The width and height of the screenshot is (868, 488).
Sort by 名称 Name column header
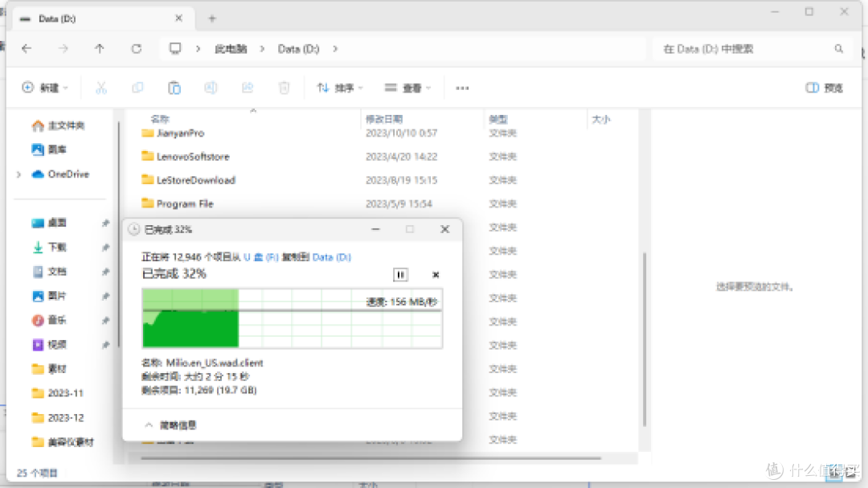(x=160, y=119)
